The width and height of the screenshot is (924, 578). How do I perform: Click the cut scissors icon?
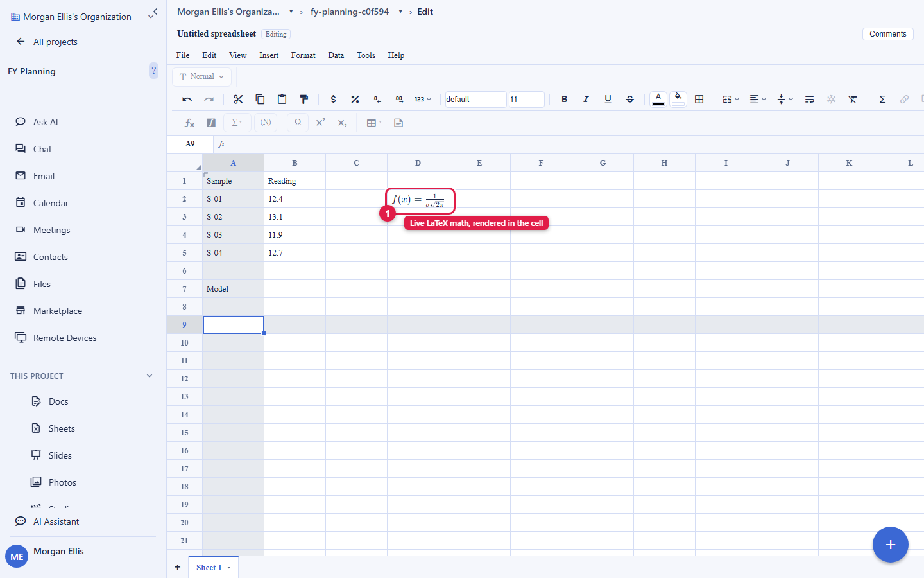(x=238, y=99)
